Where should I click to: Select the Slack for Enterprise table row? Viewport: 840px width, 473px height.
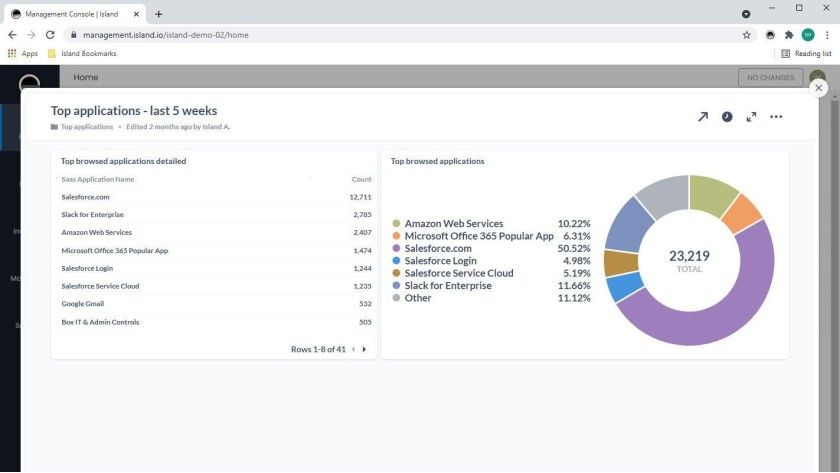click(x=216, y=215)
